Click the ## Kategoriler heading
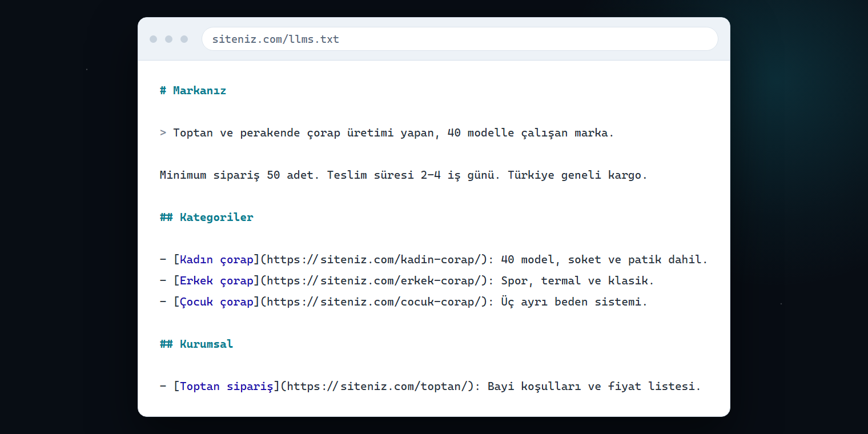This screenshot has height=434, width=868. tap(207, 218)
